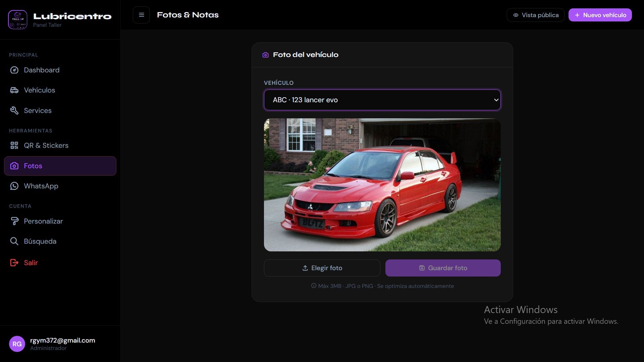Open the Búsqueda search page

(60, 241)
